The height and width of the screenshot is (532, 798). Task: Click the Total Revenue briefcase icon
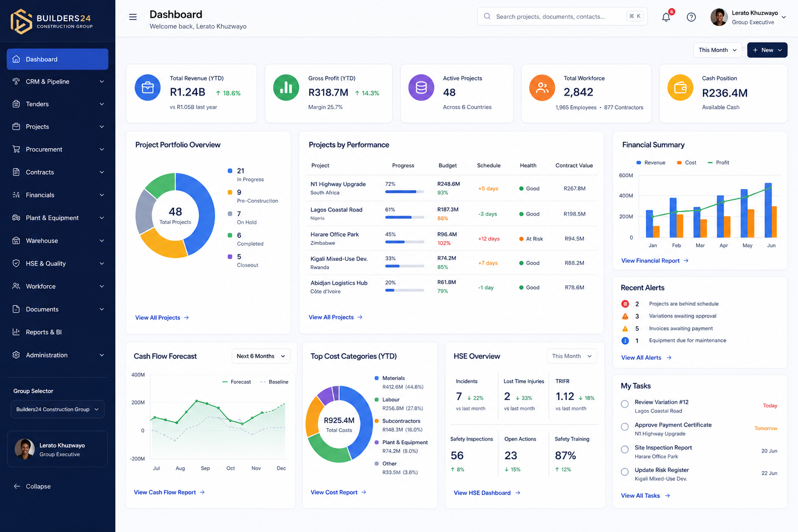(148, 87)
